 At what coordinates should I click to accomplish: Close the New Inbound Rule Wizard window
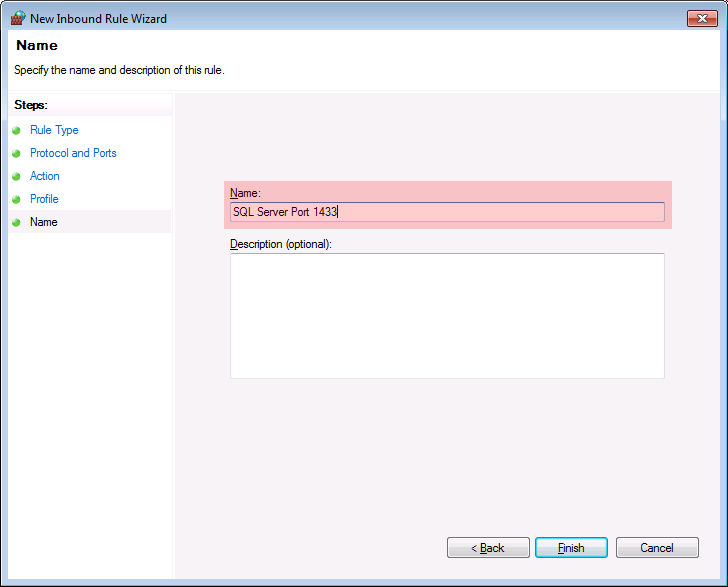[x=702, y=19]
